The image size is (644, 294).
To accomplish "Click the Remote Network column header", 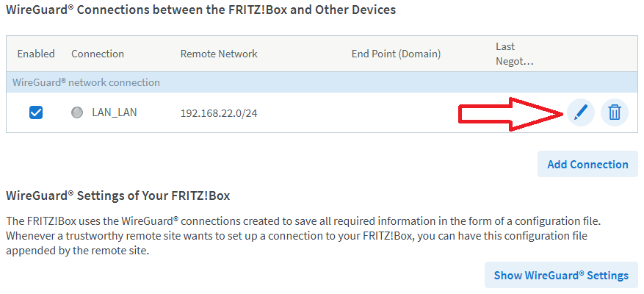I will tap(219, 54).
